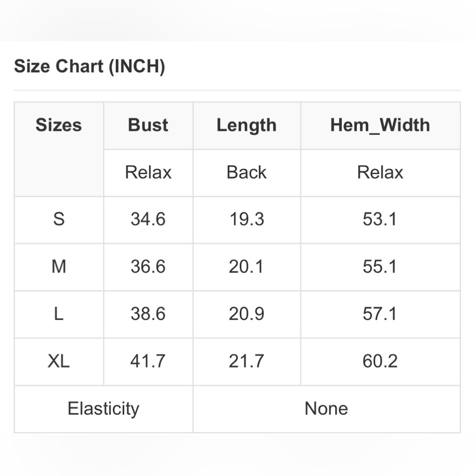The height and width of the screenshot is (476, 476).
Task: Click the 34.6 bust value
Action: [148, 219]
